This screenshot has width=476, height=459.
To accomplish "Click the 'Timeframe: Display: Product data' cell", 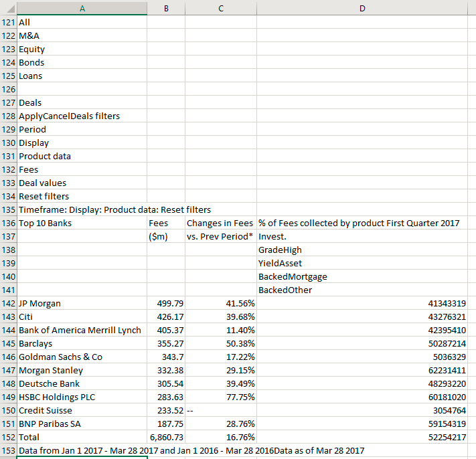I will point(82,209).
